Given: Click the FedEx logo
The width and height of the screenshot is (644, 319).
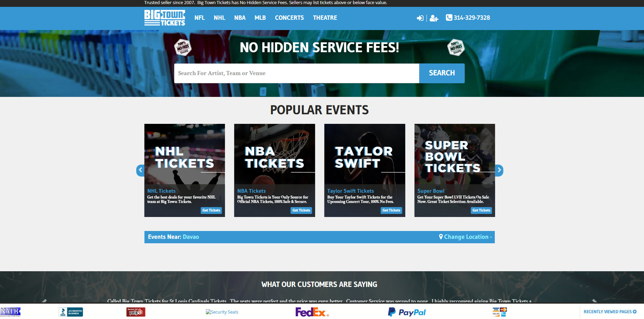Looking at the screenshot, I should (x=312, y=312).
